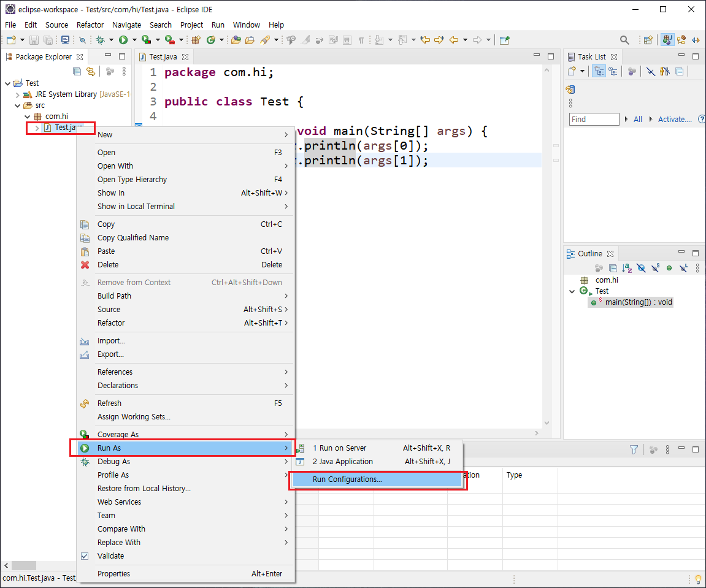The image size is (706, 588).
Task: Toggle Hide Static Members in Outline
Action: point(656,269)
